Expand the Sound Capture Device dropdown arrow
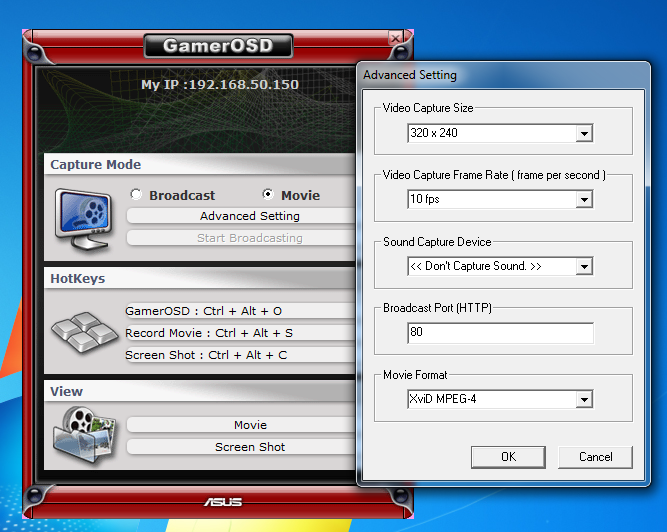 584,267
